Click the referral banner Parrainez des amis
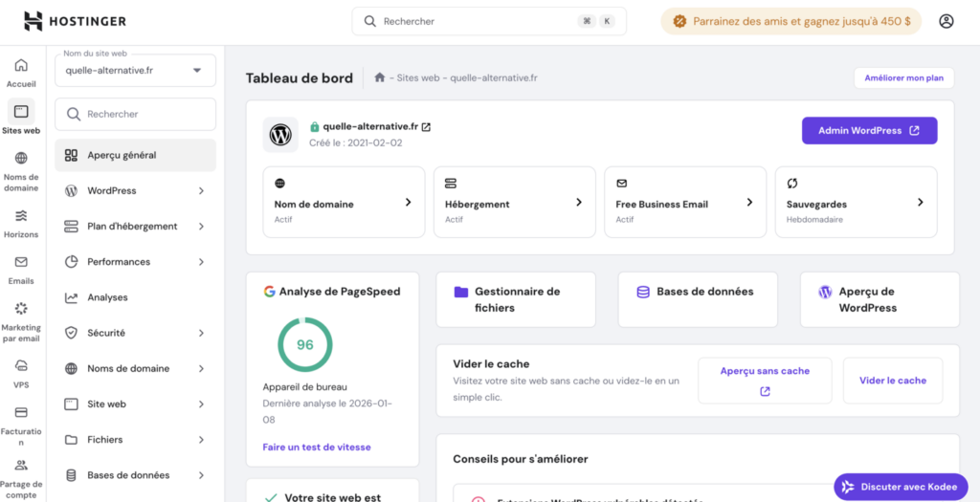Viewport: 980px width, 502px height. tap(791, 21)
